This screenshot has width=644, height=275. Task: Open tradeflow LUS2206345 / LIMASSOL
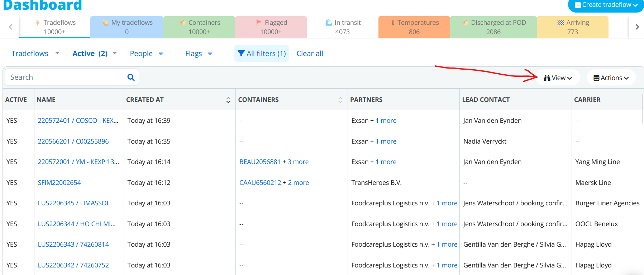[73, 203]
